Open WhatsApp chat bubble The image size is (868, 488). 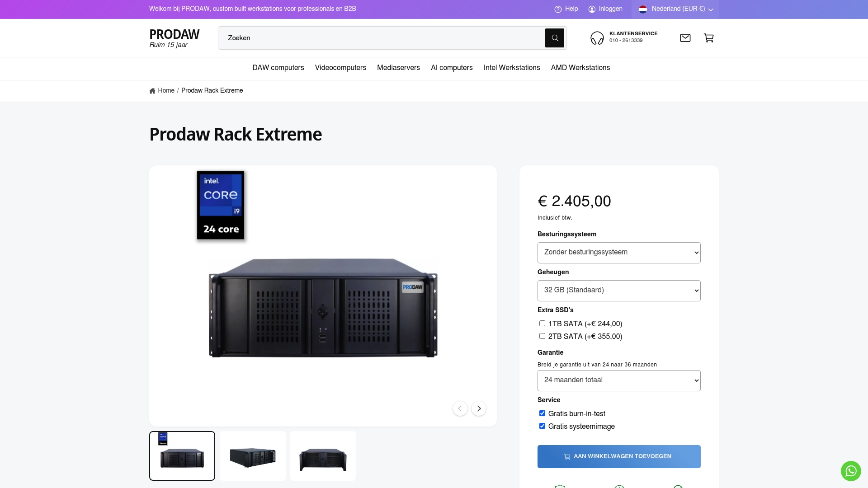point(851,471)
